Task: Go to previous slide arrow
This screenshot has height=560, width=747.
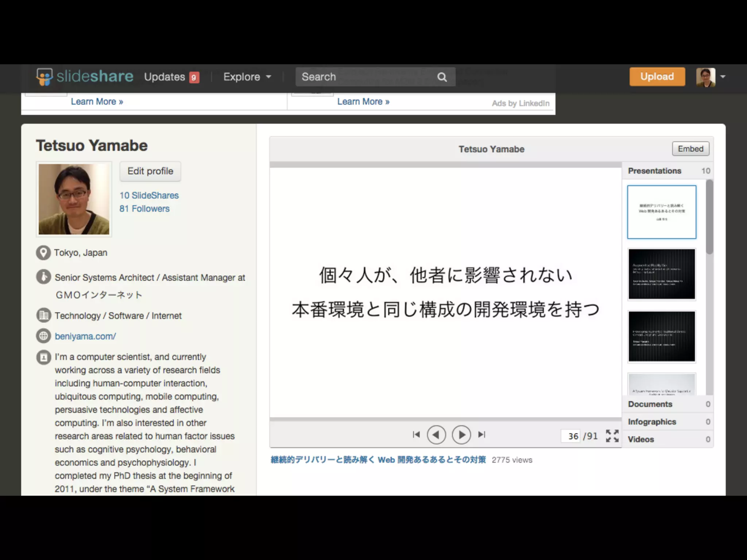Action: point(436,435)
